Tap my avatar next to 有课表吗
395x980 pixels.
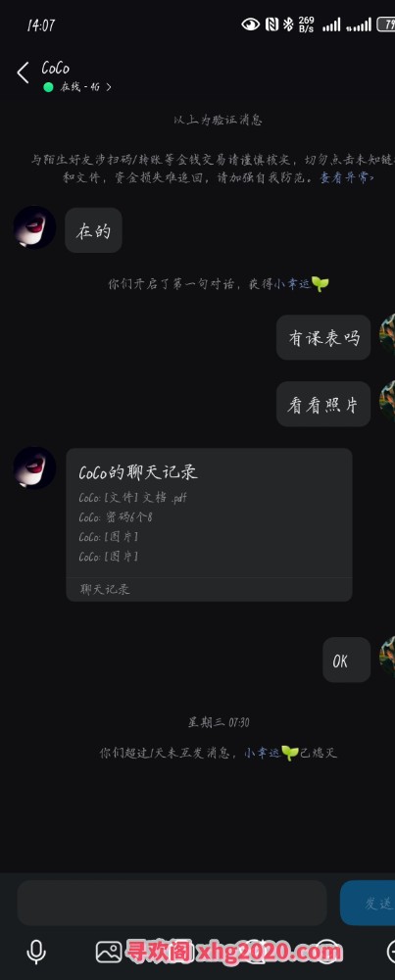point(387,335)
